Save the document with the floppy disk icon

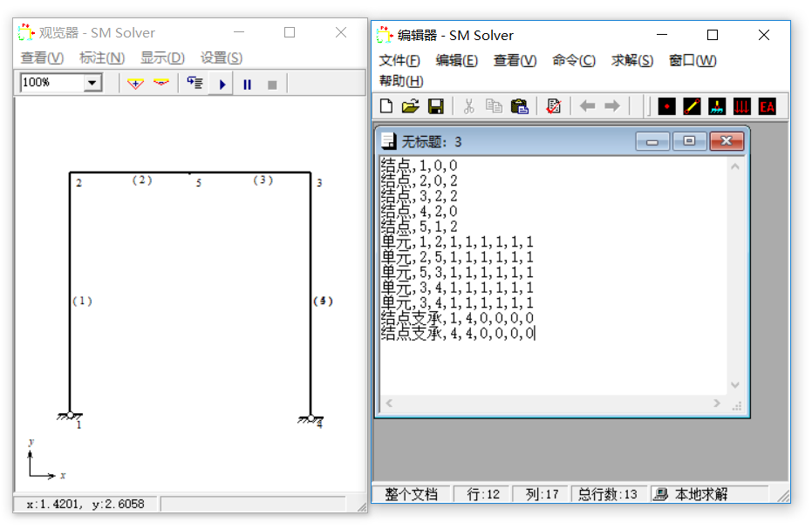tap(436, 106)
